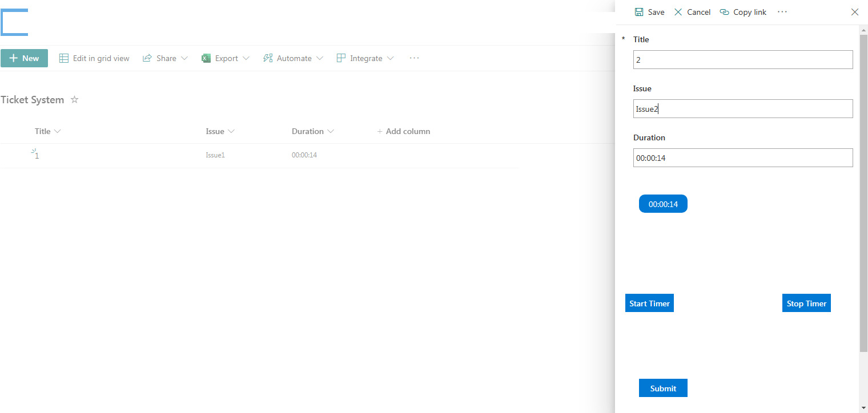
Task: Click the plus icon on New button
Action: pos(14,58)
